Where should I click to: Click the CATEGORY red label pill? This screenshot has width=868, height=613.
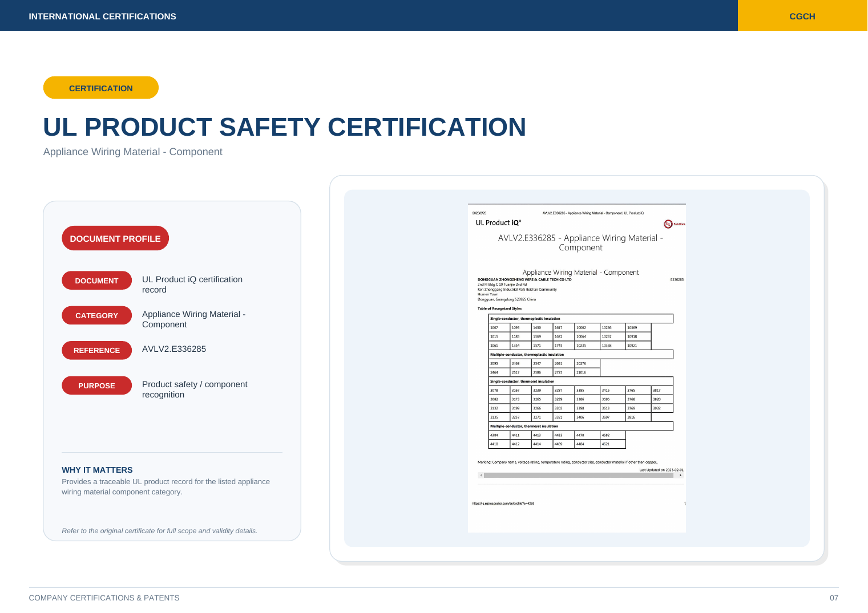click(96, 315)
